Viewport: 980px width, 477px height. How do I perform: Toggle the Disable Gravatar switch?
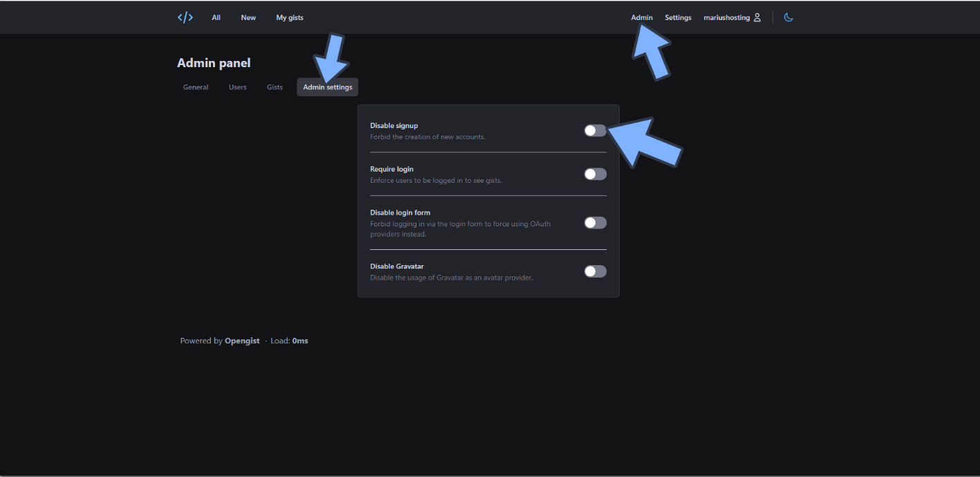point(595,271)
